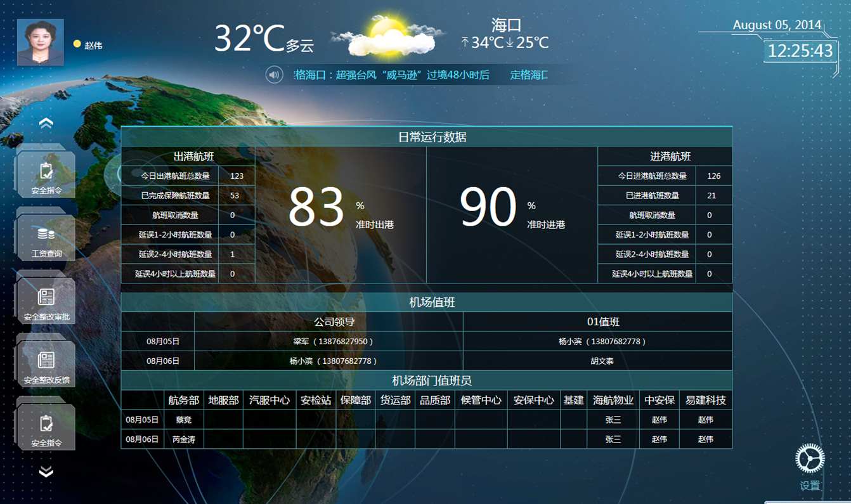Click 赵伟 under 中安保 for 08月06日

[659, 439]
